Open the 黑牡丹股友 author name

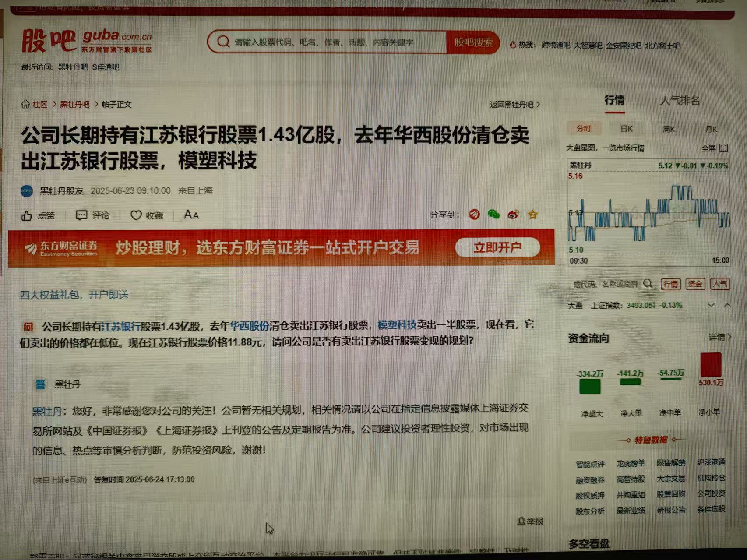pos(62,191)
